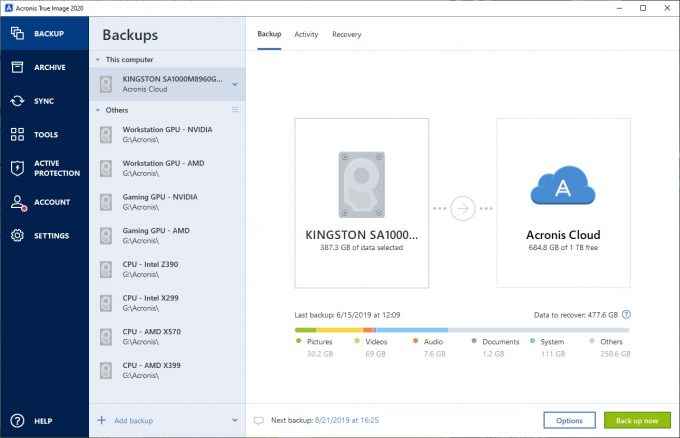The width and height of the screenshot is (680, 438).
Task: Click the Pictures legend label
Action: click(320, 342)
